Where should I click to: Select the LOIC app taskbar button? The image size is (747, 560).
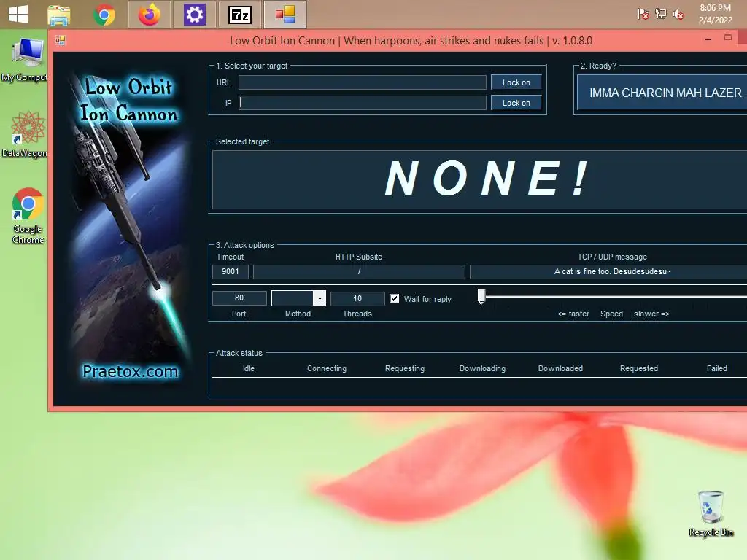285,15
